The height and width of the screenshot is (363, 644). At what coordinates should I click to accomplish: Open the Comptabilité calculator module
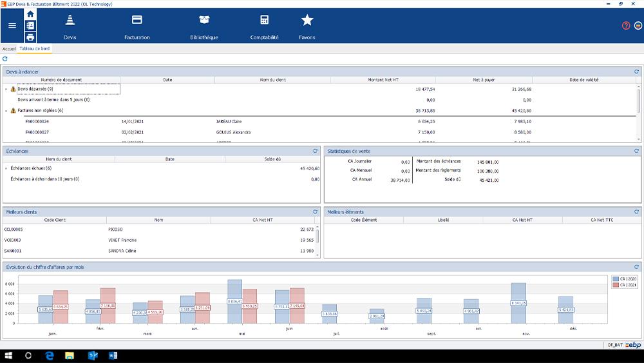click(264, 26)
